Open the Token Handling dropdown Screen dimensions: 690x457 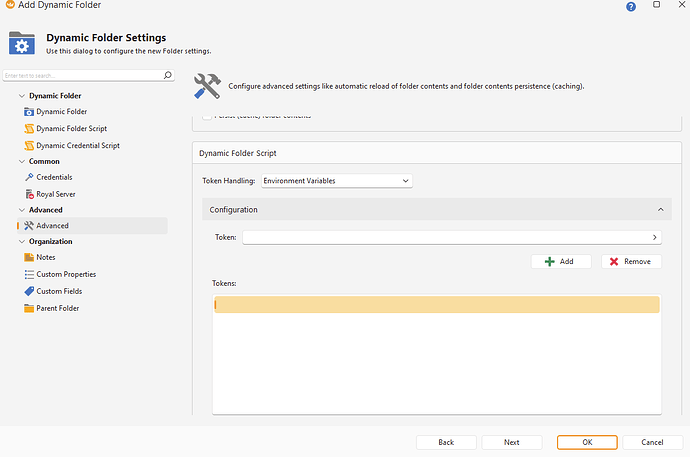coord(336,180)
